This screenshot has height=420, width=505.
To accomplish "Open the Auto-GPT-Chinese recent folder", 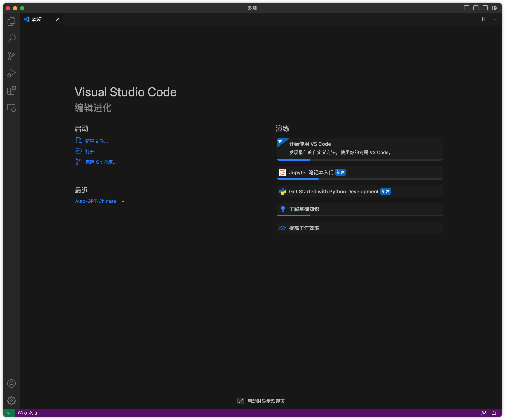I will tap(95, 201).
